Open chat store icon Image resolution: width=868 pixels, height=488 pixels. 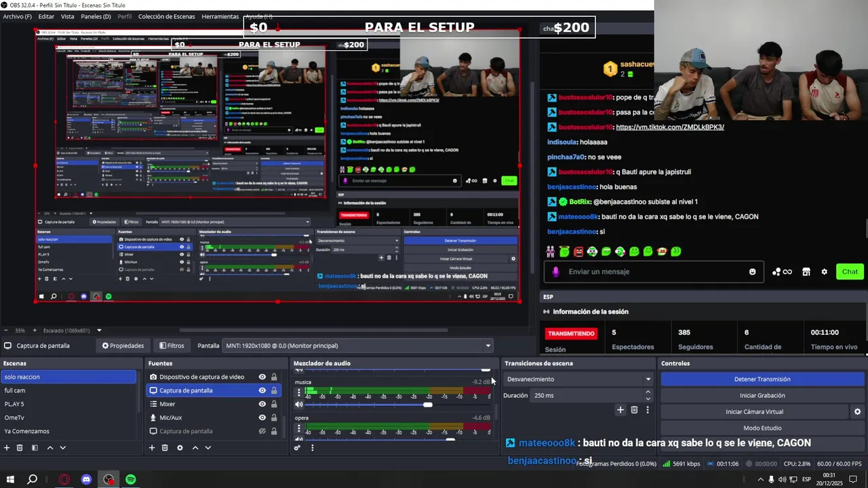(806, 272)
